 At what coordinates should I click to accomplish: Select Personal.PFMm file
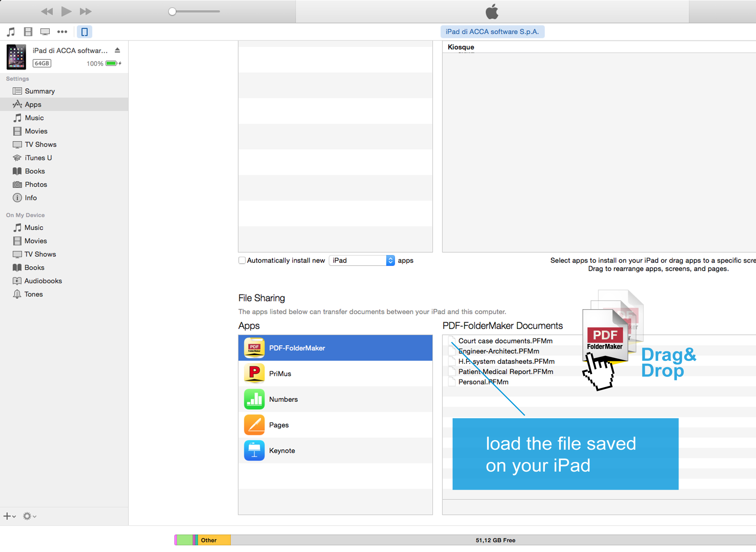coord(483,382)
